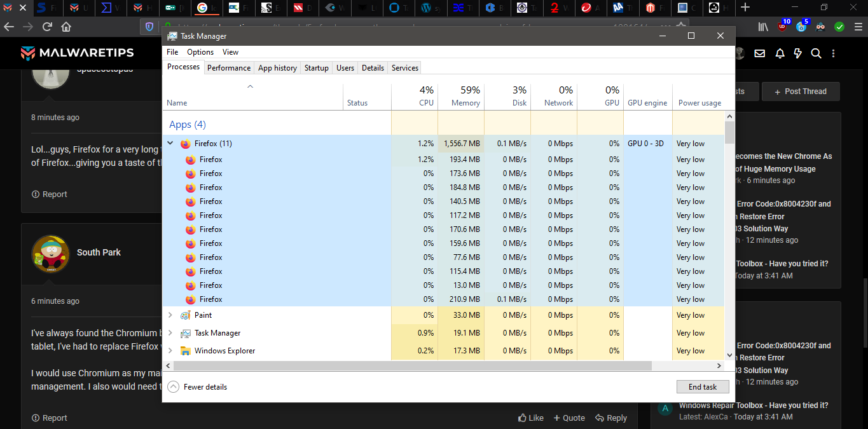Screen dimensions: 868x429
Task: Select the Windows Explorer folder icon
Action: click(186, 351)
